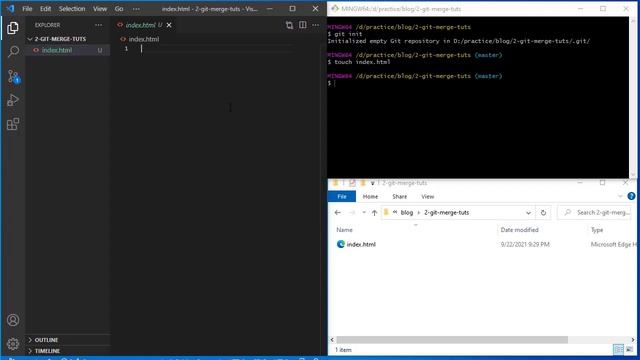
Task: Expand the OUTLINE section
Action: pos(68,340)
